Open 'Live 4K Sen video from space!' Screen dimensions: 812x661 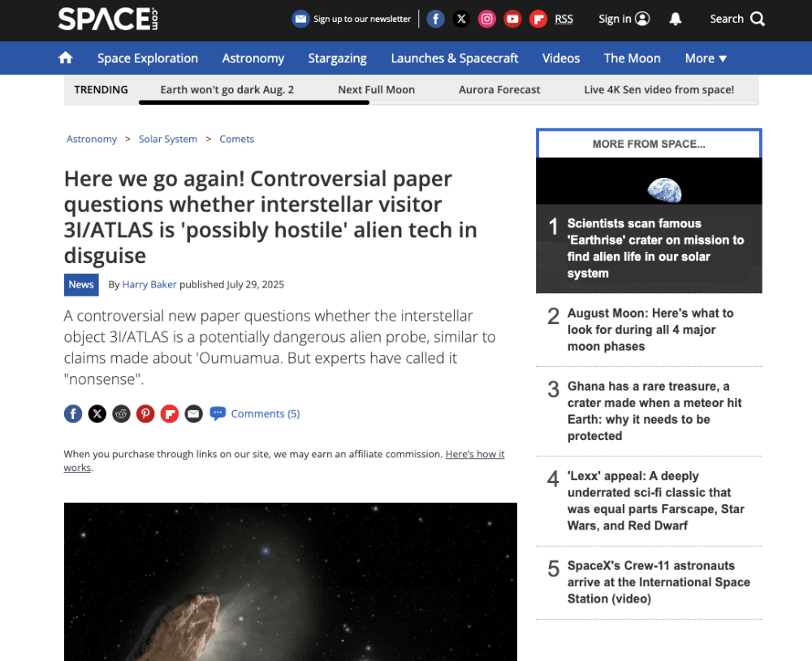coord(659,89)
